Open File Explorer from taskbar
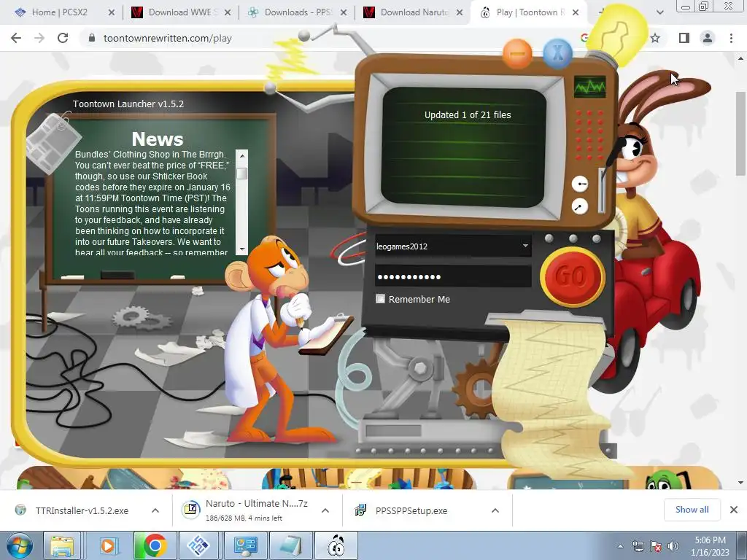 (x=63, y=545)
